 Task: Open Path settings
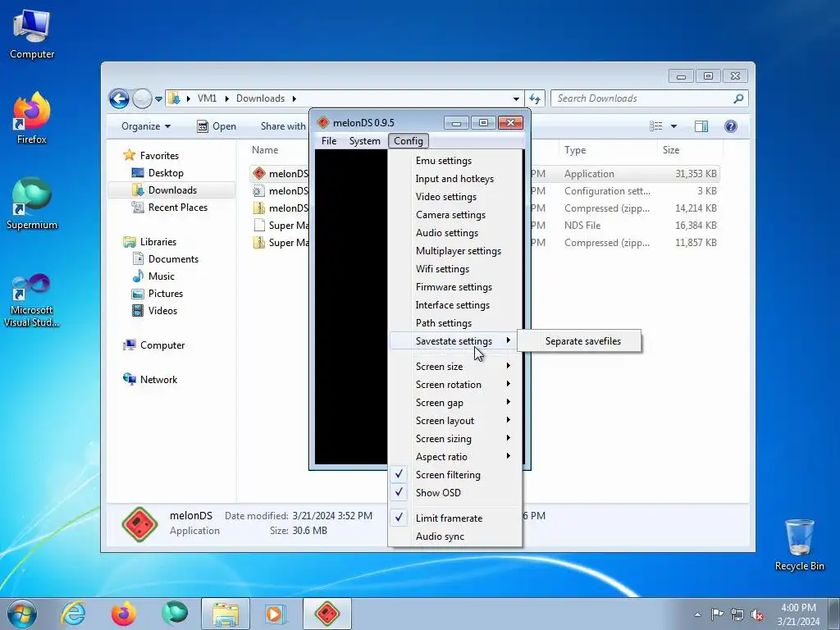point(455,323)
